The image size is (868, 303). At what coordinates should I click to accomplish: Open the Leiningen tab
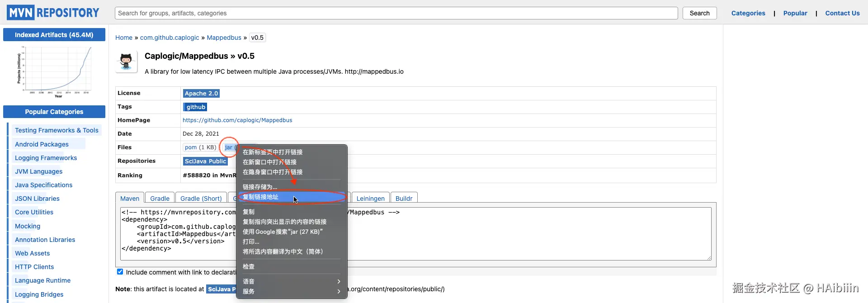[370, 199]
